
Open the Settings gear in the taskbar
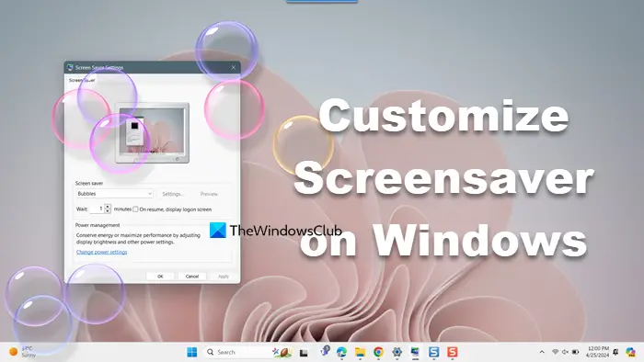point(397,352)
